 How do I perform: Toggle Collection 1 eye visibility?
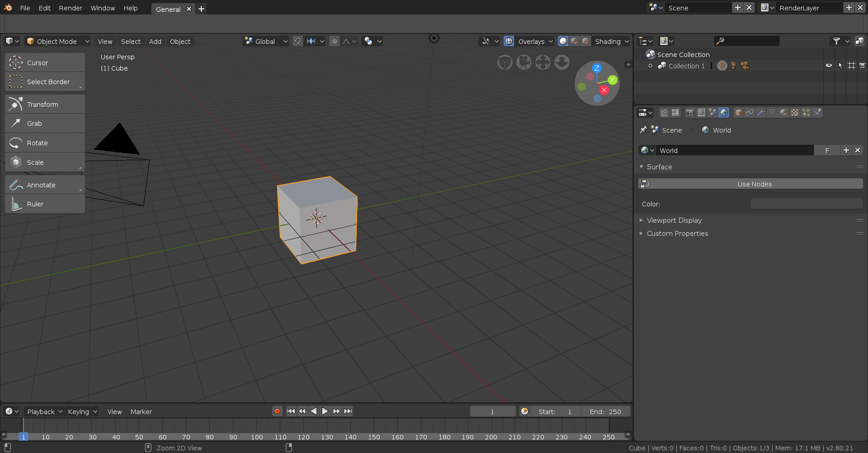tap(829, 66)
